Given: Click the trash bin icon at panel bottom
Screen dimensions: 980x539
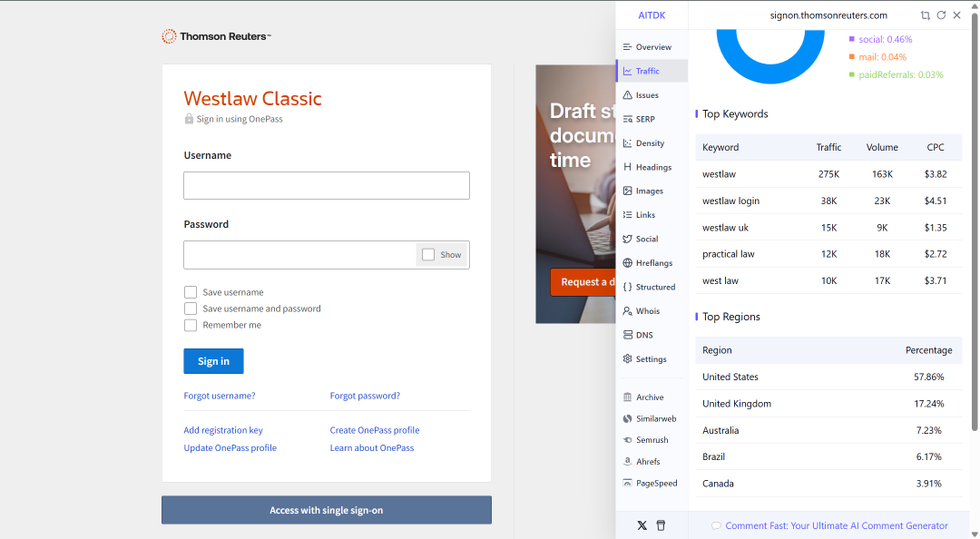Looking at the screenshot, I should click(661, 525).
